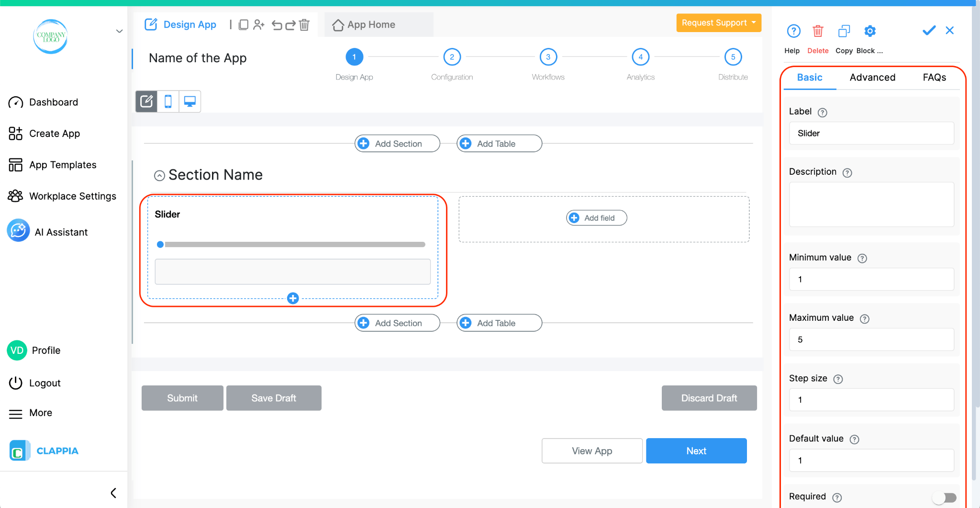
Task: Open App Templates in sidebar
Action: pyautogui.click(x=52, y=165)
